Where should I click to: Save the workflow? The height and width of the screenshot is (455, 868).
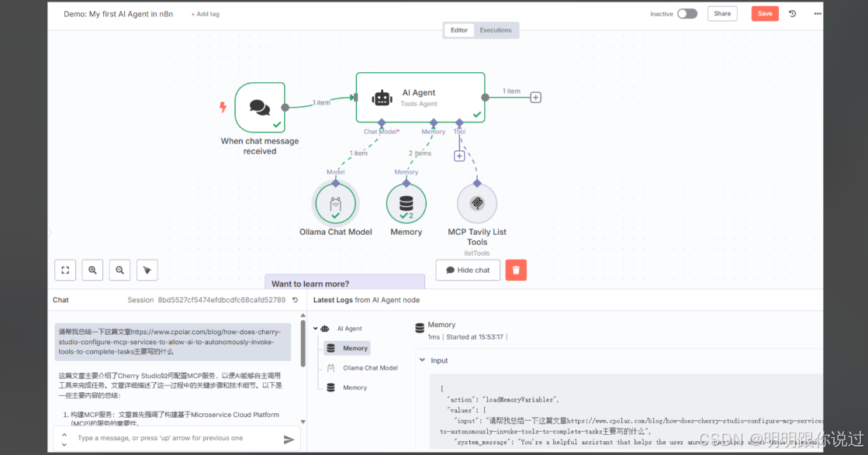tap(765, 14)
